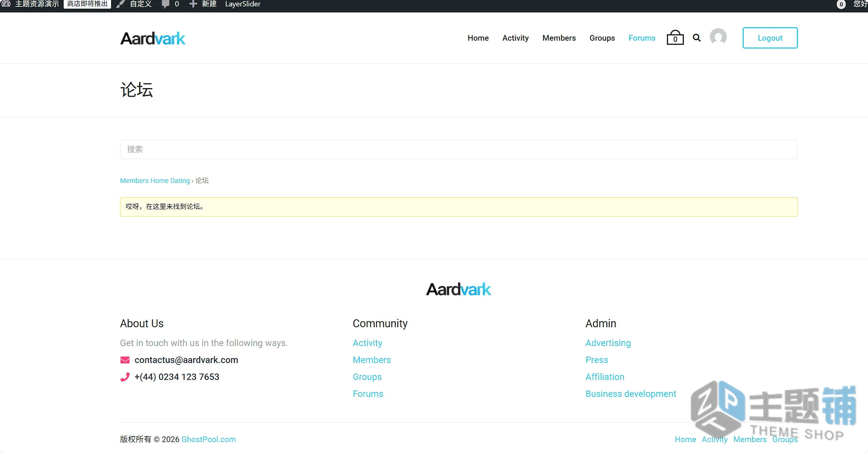The image size is (868, 453).
Task: Click the +(44) 0234 123 7653 phone number
Action: [x=177, y=377]
